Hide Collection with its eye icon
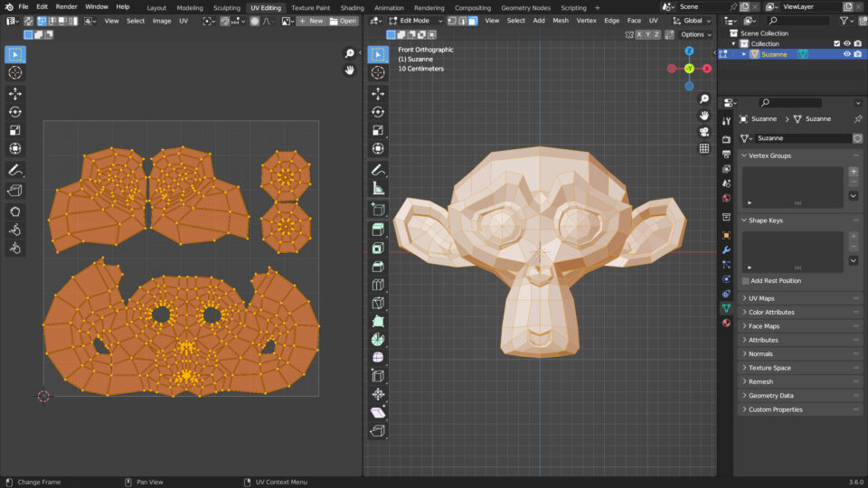This screenshot has height=488, width=868. coord(847,43)
